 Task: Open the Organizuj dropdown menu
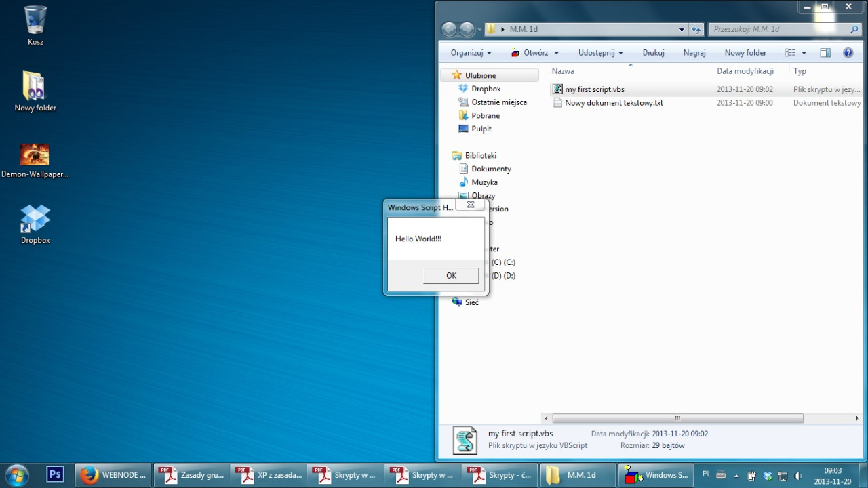point(471,53)
